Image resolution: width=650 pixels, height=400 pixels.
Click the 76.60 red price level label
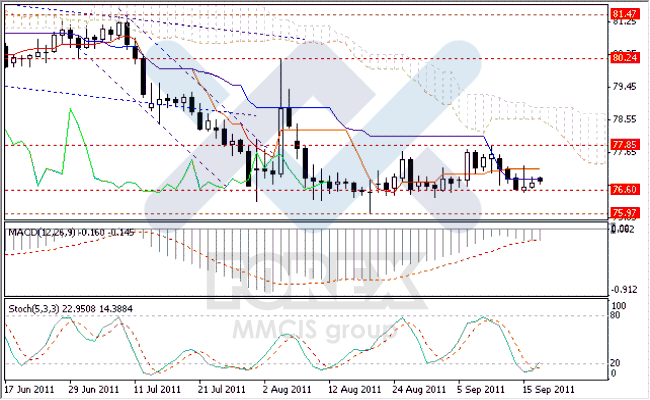(625, 190)
